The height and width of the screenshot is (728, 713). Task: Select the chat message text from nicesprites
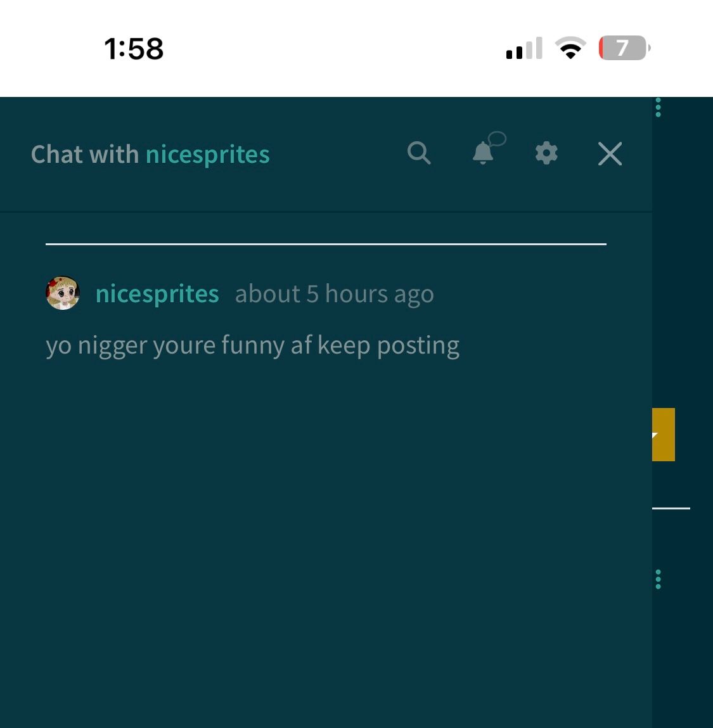click(x=253, y=346)
